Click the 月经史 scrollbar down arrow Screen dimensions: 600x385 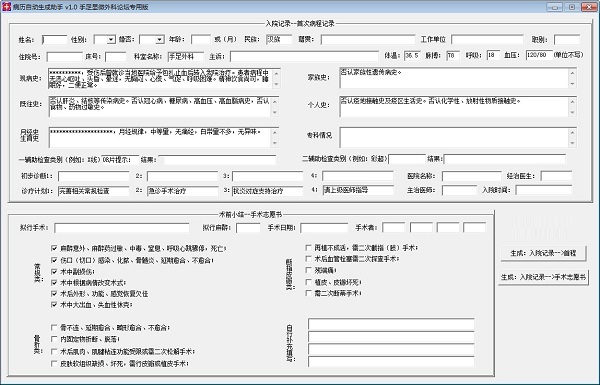275,143
